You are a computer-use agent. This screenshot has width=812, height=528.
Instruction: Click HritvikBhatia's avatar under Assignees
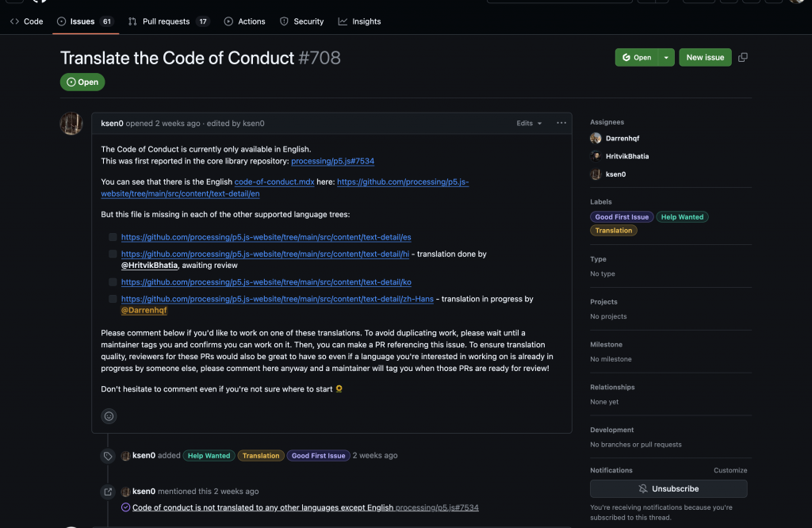596,156
